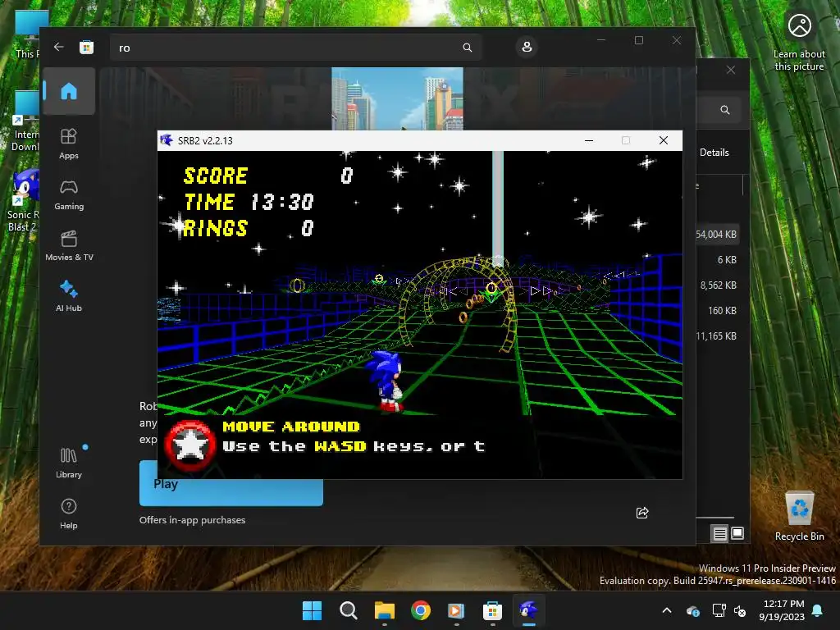Open Help in the Microsoft Store sidebar
The width and height of the screenshot is (840, 630).
pyautogui.click(x=69, y=514)
